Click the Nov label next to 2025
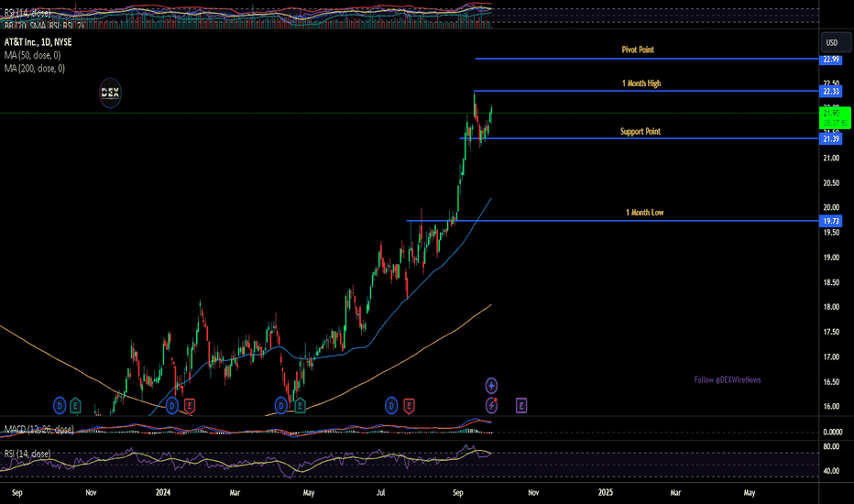This screenshot has height=504, width=854. pos(533,492)
